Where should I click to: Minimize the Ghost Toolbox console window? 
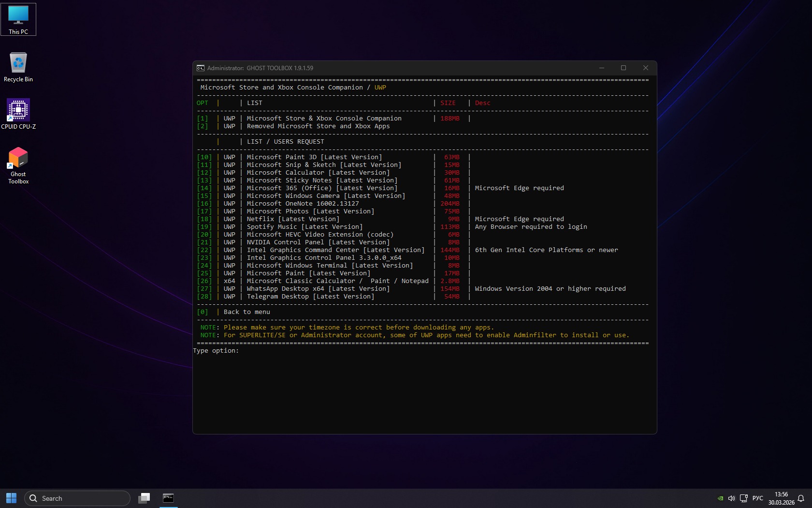coord(602,68)
